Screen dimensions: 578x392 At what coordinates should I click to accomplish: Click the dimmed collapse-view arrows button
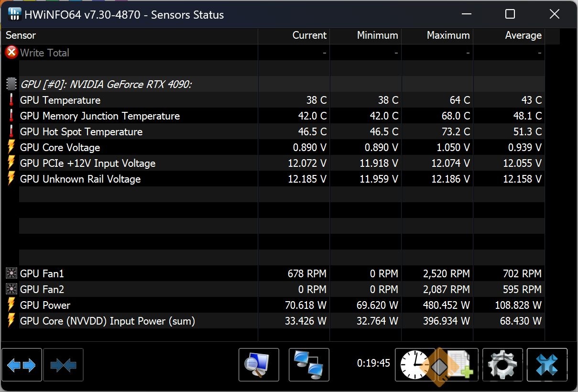click(x=63, y=365)
